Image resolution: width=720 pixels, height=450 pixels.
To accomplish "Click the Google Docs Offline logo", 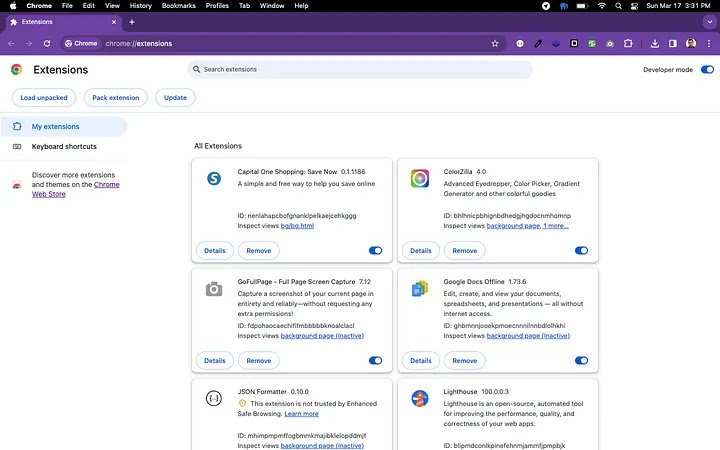I will pyautogui.click(x=420, y=288).
